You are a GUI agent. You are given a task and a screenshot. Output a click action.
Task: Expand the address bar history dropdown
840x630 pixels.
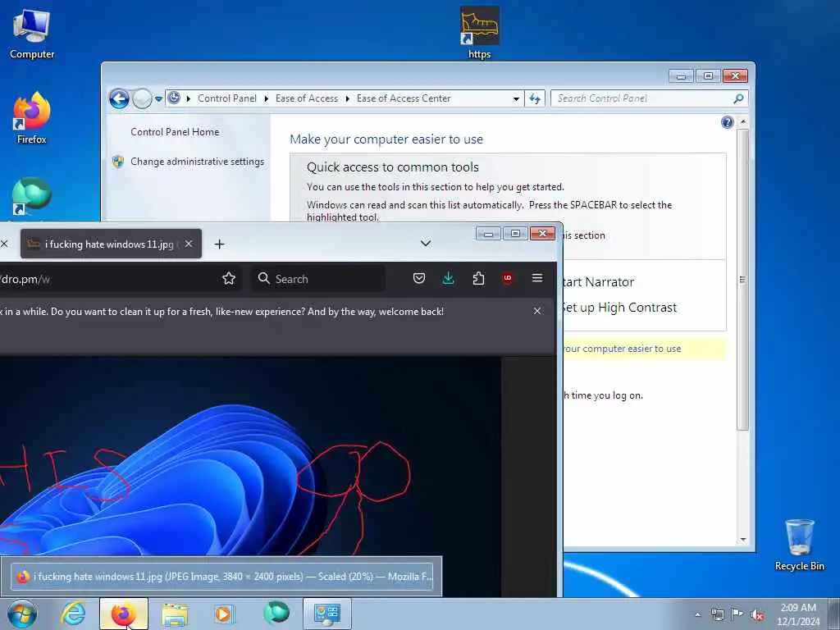pos(516,99)
